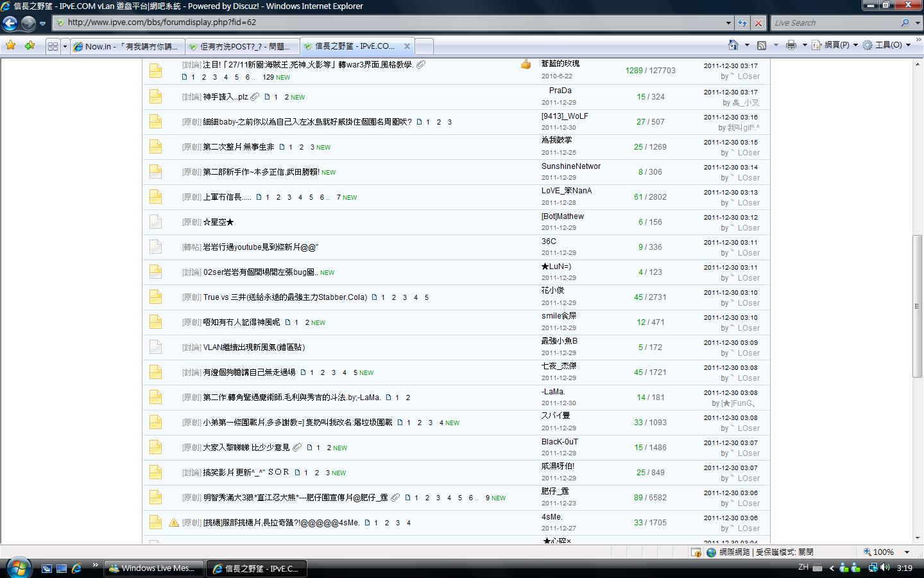This screenshot has height=578, width=924.
Task: Click the RSS feeds icon
Action: pos(762,45)
